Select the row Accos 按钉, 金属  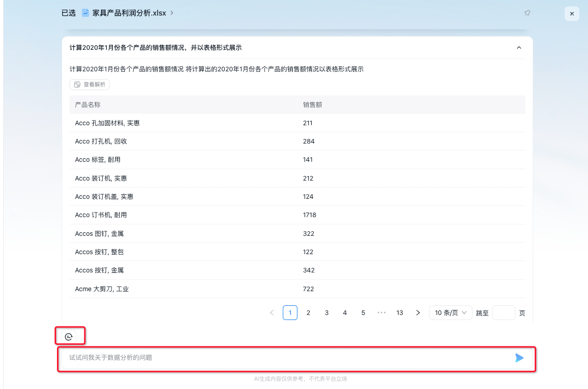(x=297, y=270)
